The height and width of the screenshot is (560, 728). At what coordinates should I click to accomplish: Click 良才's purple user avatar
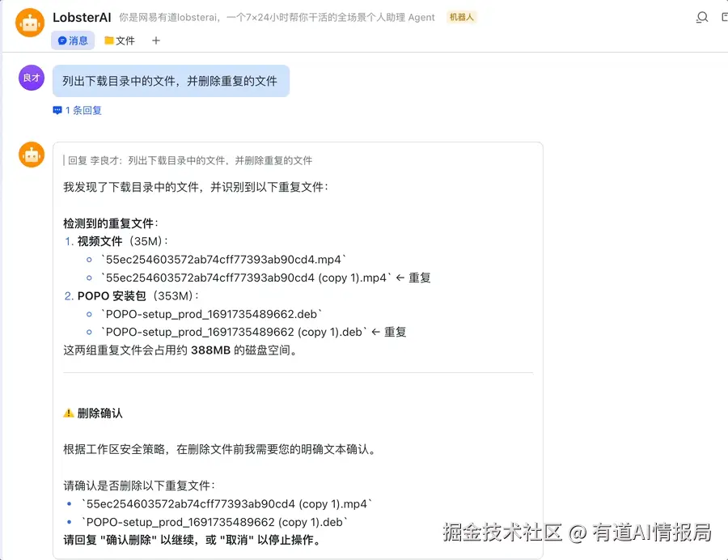(x=31, y=77)
